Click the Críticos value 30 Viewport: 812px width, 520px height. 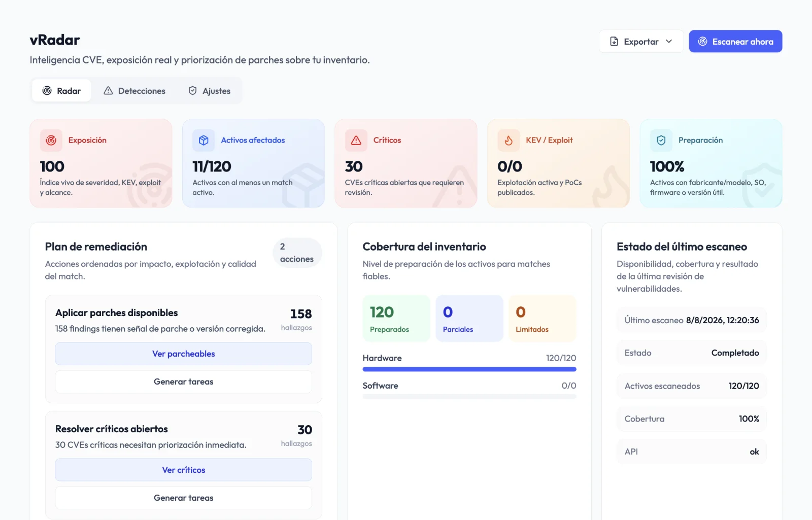point(354,166)
